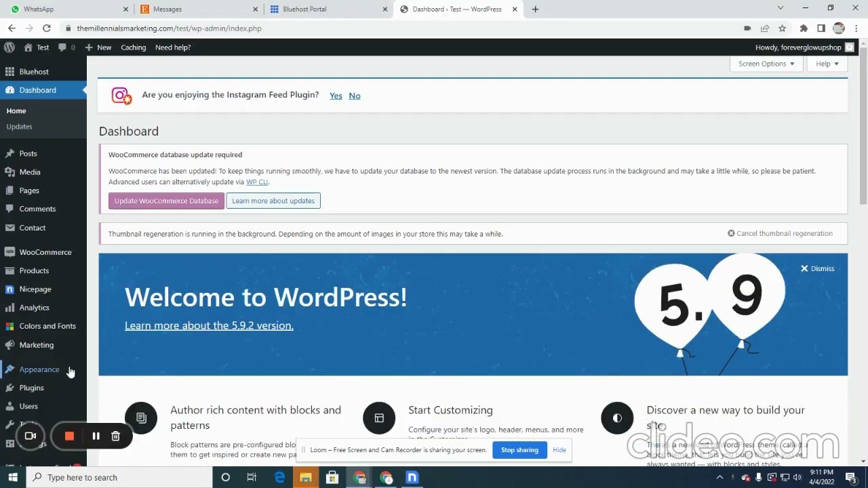The height and width of the screenshot is (488, 868).
Task: Click Learn more about updates button
Action: (x=273, y=201)
